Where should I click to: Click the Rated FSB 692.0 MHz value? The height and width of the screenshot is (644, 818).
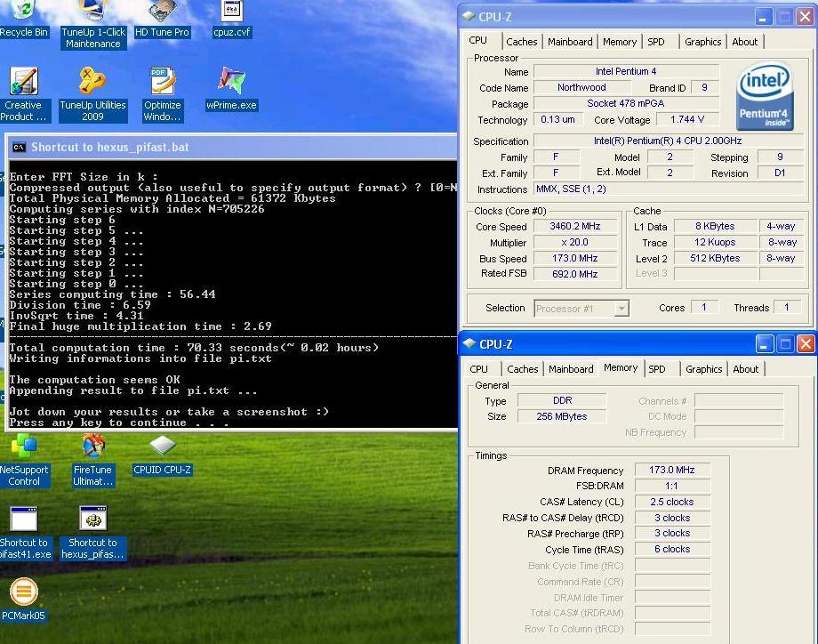pos(575,274)
